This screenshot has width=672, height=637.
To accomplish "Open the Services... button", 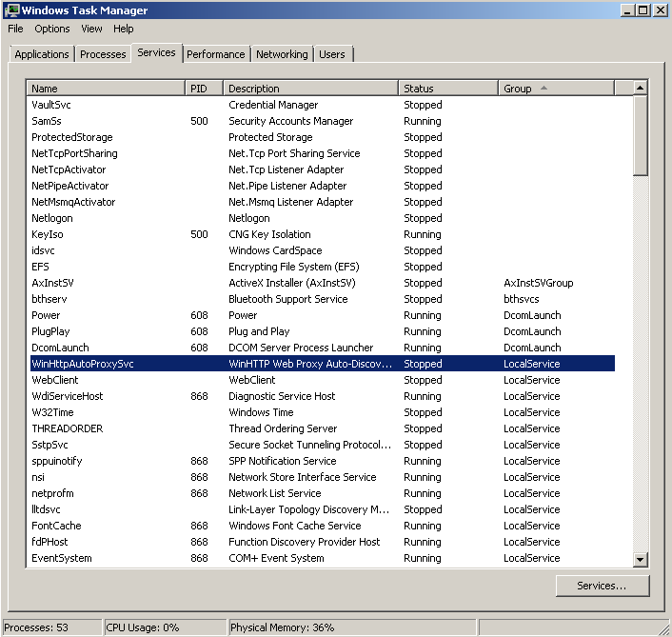I will (603, 586).
